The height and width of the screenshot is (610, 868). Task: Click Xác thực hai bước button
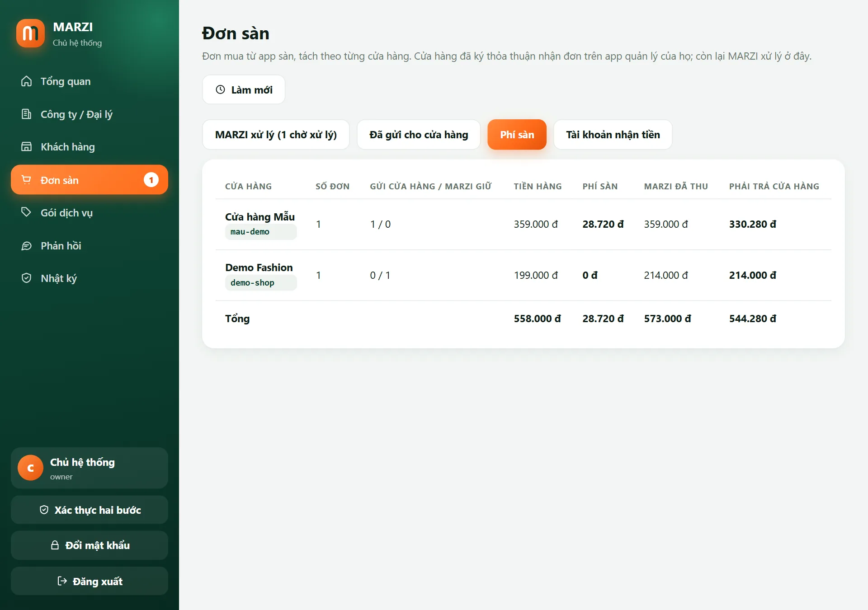coord(90,510)
